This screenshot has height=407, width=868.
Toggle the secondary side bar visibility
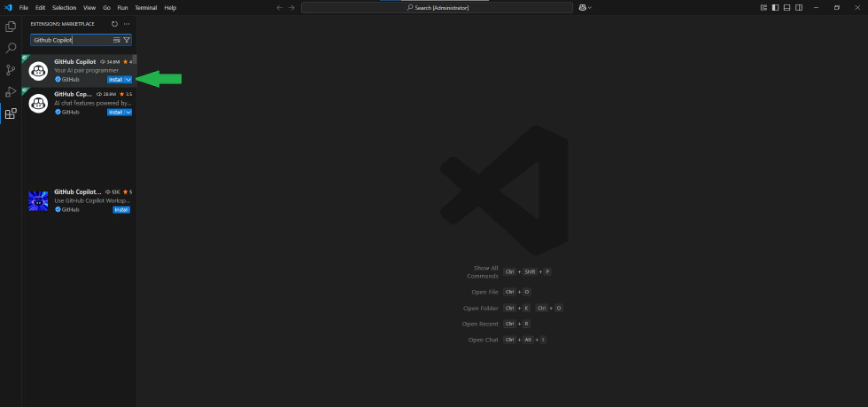[x=798, y=8]
